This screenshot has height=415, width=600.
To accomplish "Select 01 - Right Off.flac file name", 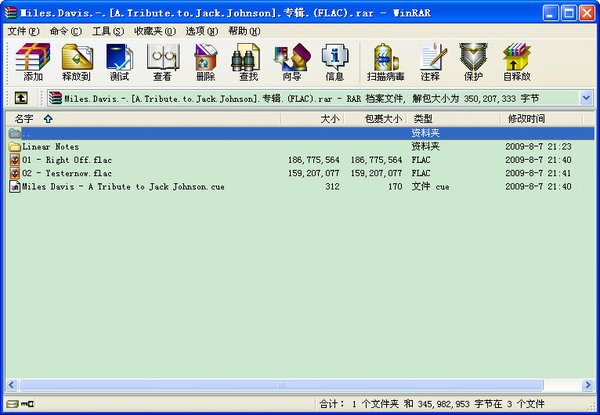I will (67, 160).
